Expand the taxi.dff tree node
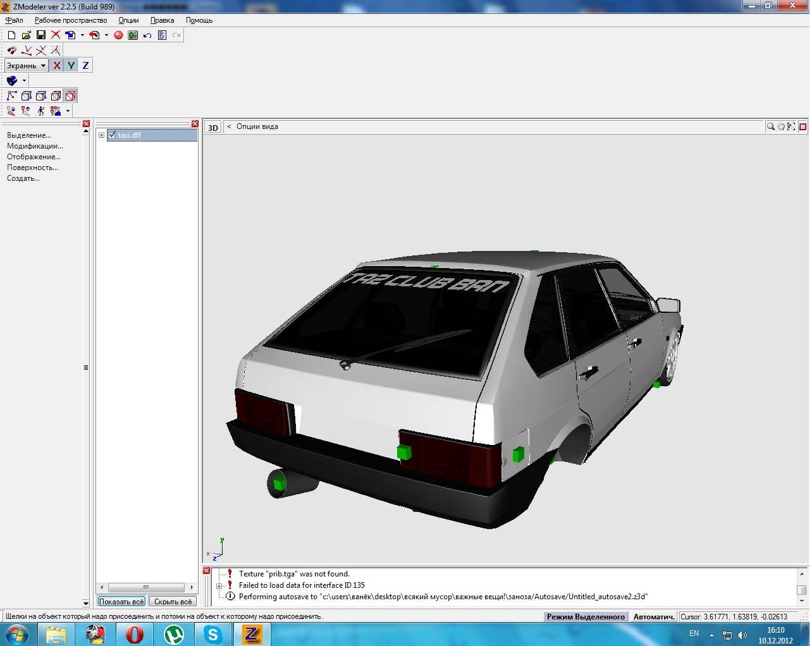The height and width of the screenshot is (646, 812). tap(101, 135)
